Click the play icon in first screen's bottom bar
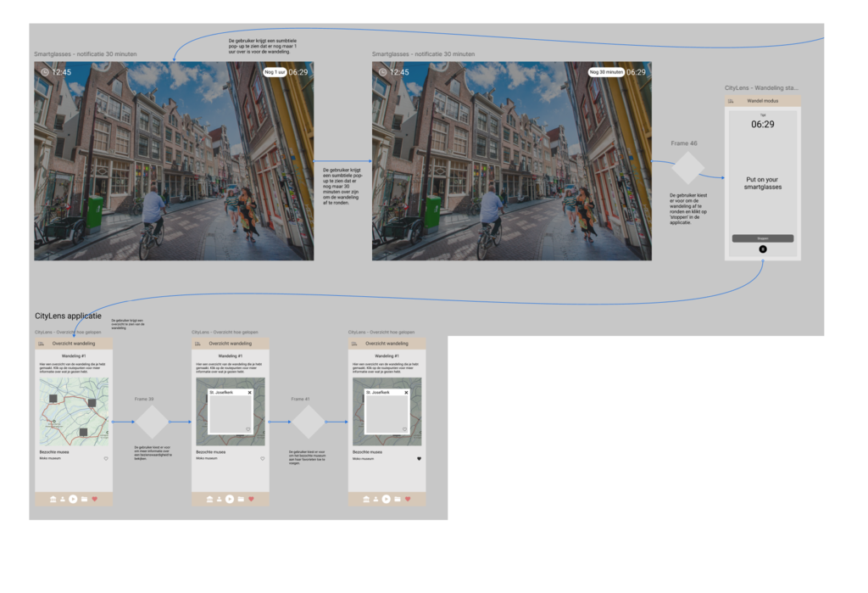 74,499
